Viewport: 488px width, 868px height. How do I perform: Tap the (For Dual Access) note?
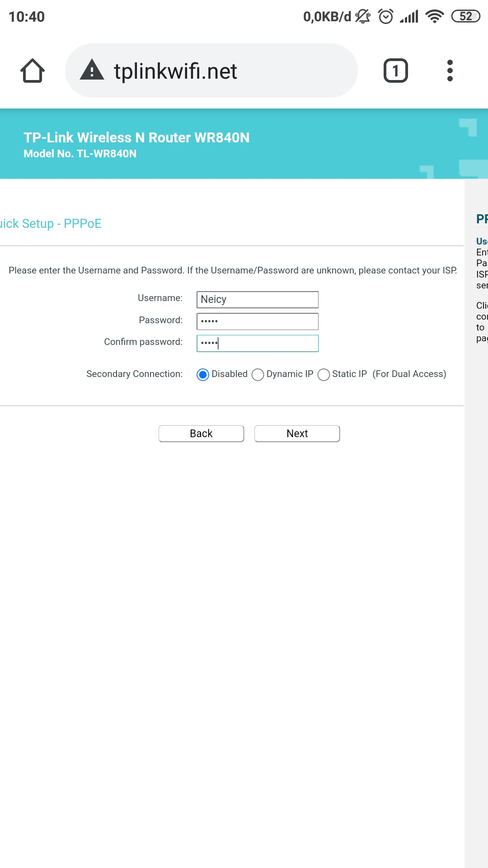click(409, 374)
